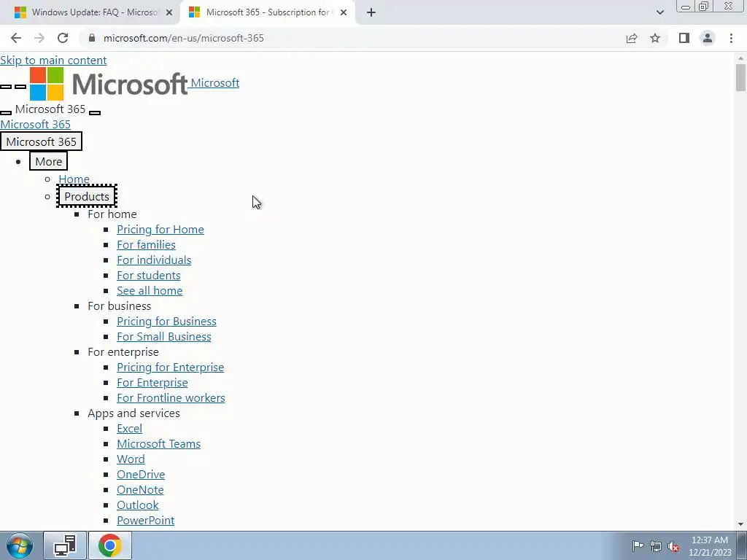Click the vertical scrollbar thumb
This screenshot has width=747, height=560.
[740, 77]
